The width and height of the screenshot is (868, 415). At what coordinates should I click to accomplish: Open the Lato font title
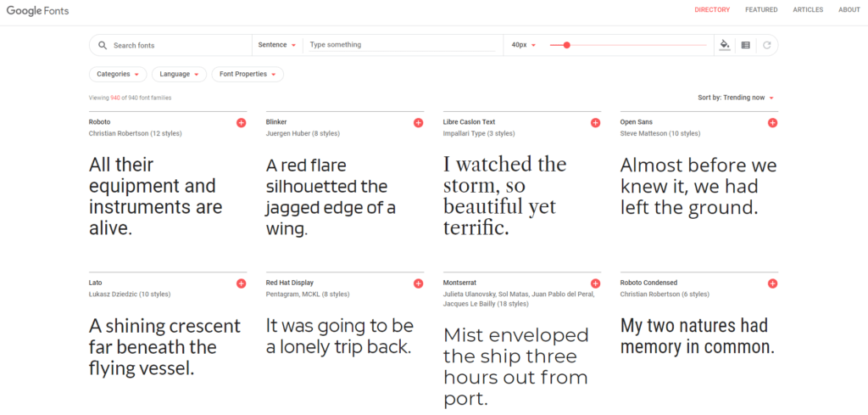tap(95, 283)
